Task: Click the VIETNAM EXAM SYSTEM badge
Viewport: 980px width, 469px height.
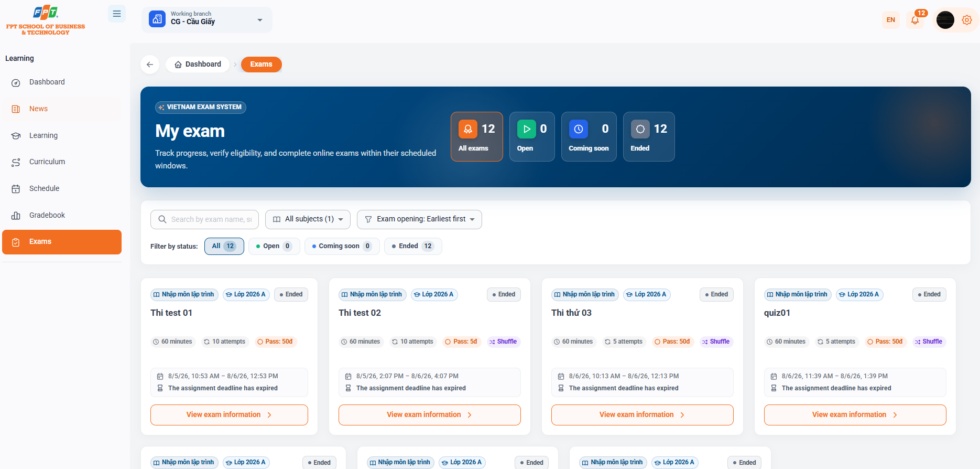Action: pyautogui.click(x=201, y=108)
